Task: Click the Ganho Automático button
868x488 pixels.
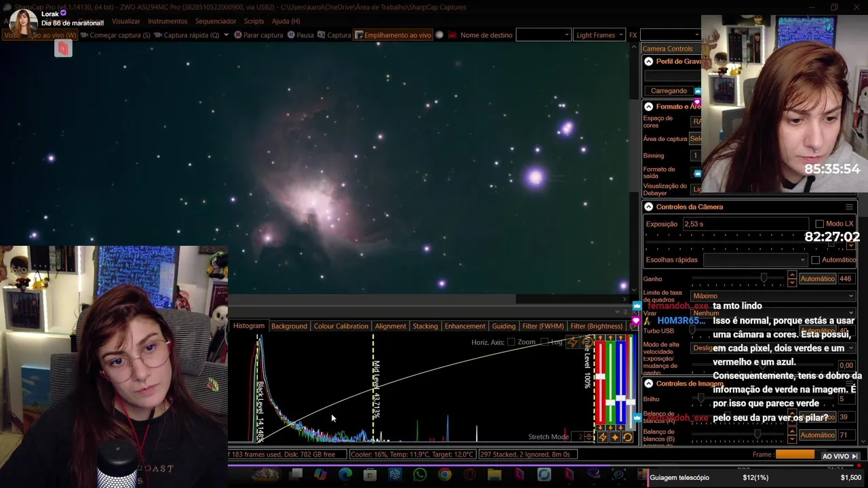Action: [x=817, y=279]
